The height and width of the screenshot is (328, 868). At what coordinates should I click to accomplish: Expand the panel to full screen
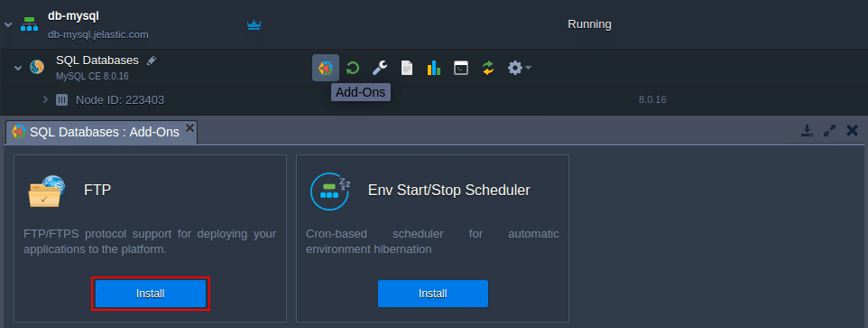point(829,131)
